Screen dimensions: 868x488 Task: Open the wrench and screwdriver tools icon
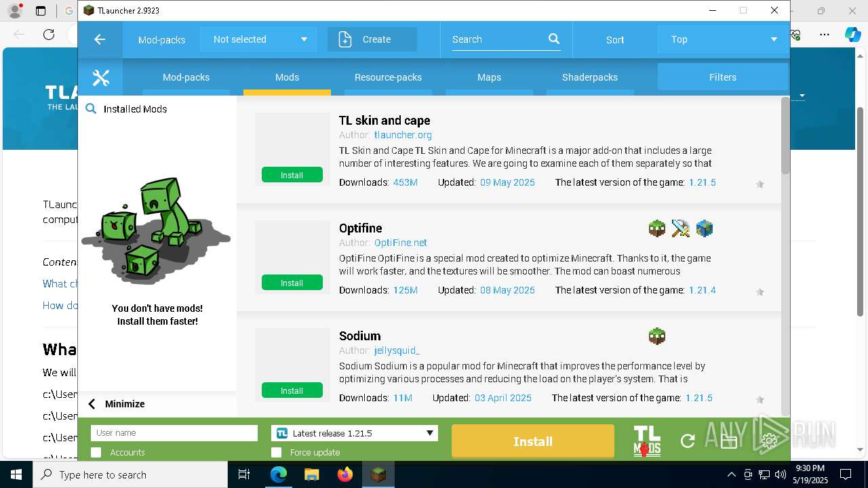point(100,77)
